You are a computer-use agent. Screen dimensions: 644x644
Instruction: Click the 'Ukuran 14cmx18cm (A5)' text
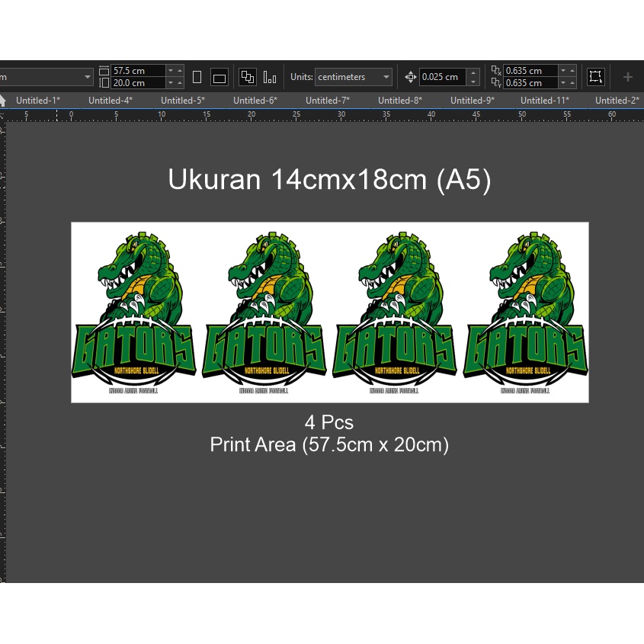click(x=329, y=180)
